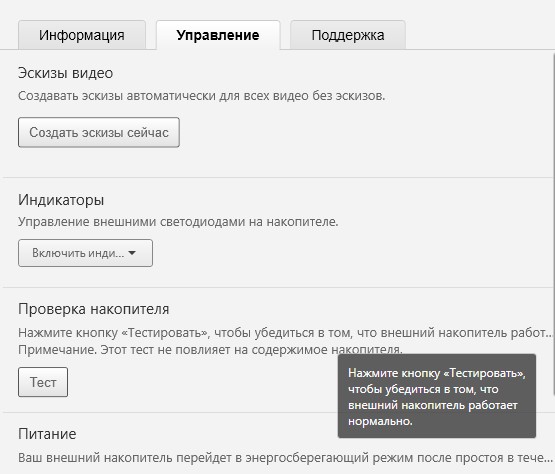Image resolution: width=555 pixels, height=474 pixels.
Task: Open the Поддержка tab
Action: [348, 35]
